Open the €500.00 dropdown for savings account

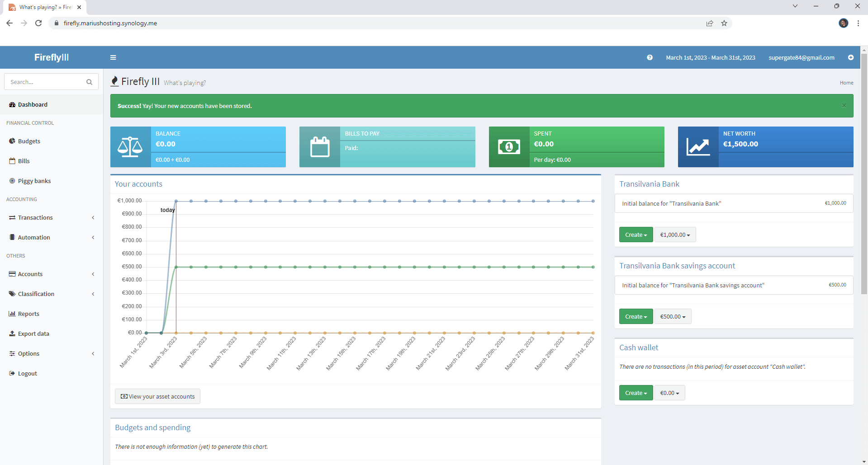[x=673, y=317]
